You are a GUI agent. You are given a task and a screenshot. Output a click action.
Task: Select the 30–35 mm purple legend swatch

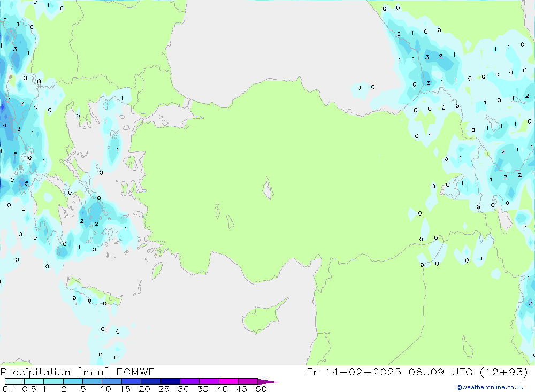pyautogui.click(x=189, y=381)
